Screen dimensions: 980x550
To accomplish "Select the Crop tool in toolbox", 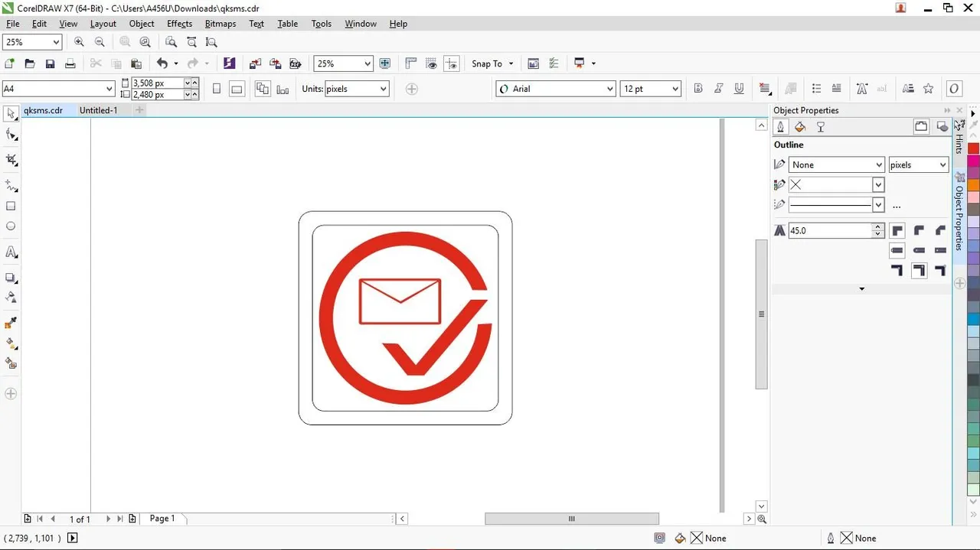I will pos(11,160).
